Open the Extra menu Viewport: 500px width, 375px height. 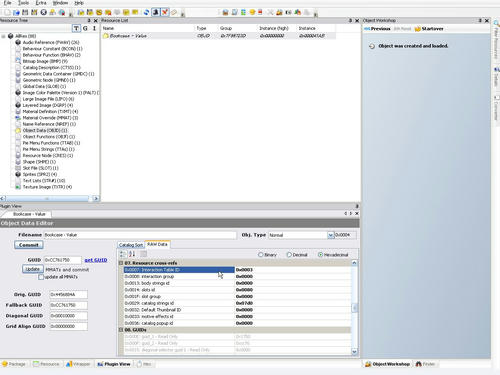[x=41, y=3]
